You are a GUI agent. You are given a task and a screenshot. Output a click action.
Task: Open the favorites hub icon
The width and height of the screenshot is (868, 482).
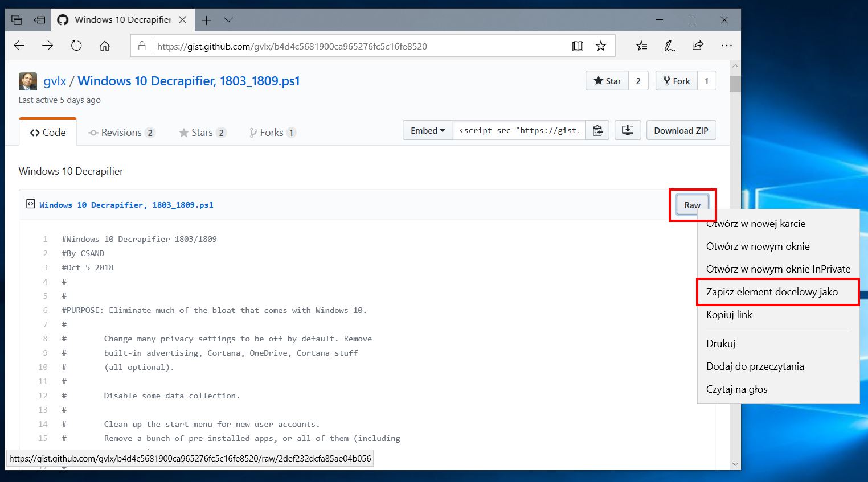pyautogui.click(x=642, y=46)
